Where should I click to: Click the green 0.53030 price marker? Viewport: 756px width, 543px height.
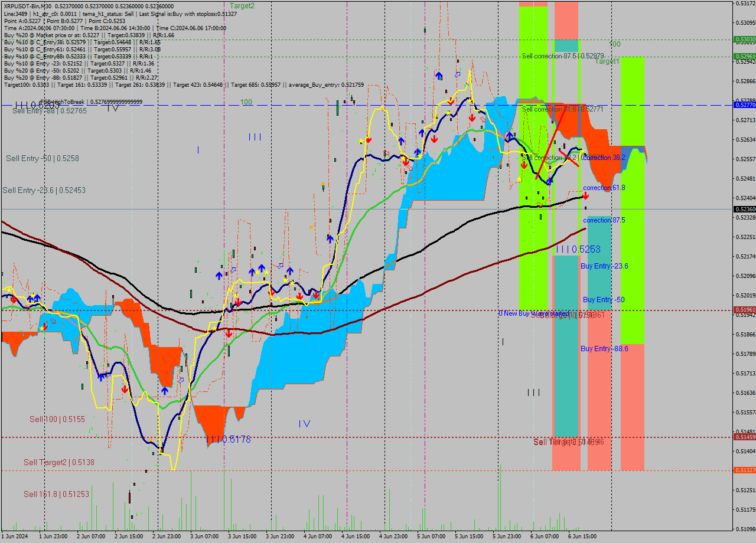pyautogui.click(x=744, y=40)
